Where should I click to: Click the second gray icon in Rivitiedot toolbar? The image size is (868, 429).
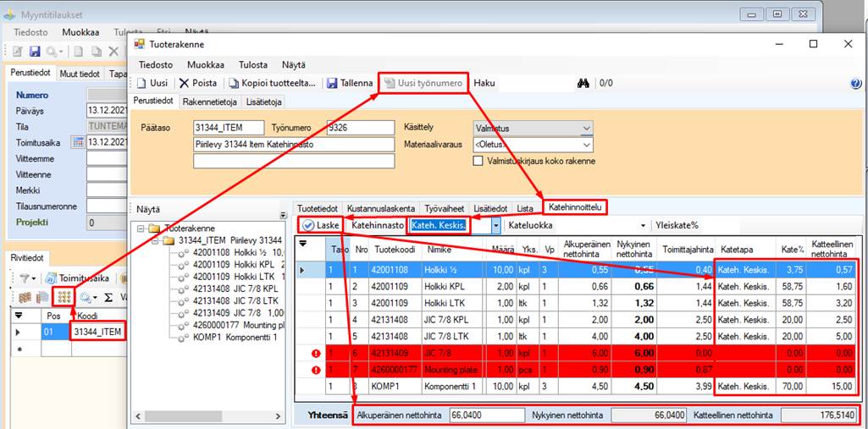(42, 298)
